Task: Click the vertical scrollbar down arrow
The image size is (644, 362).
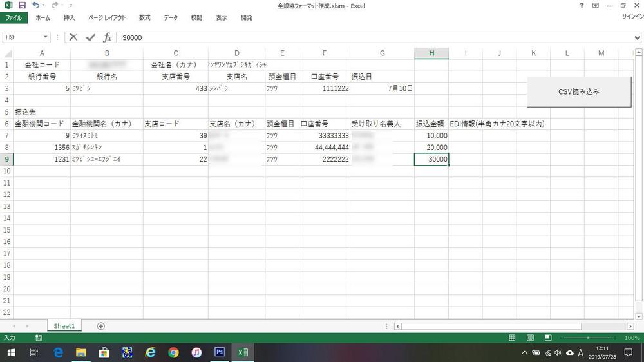Action: 639,316
